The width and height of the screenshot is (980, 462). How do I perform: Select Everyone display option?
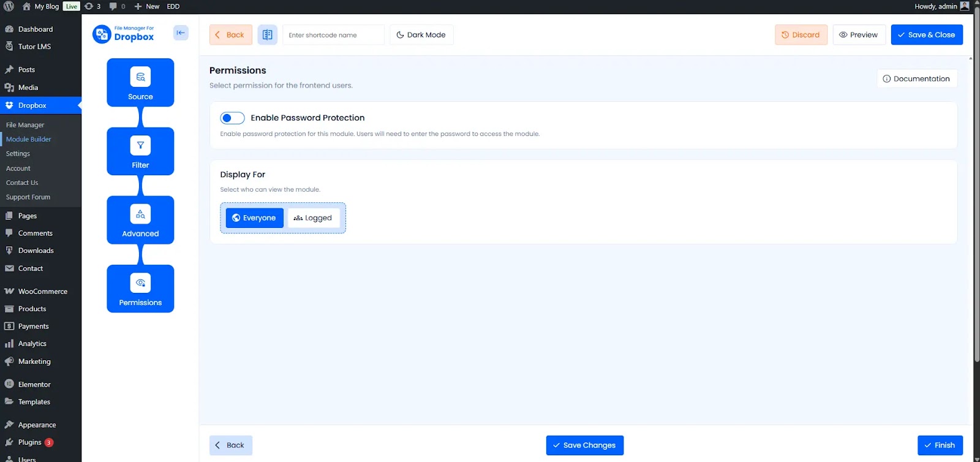pos(254,218)
